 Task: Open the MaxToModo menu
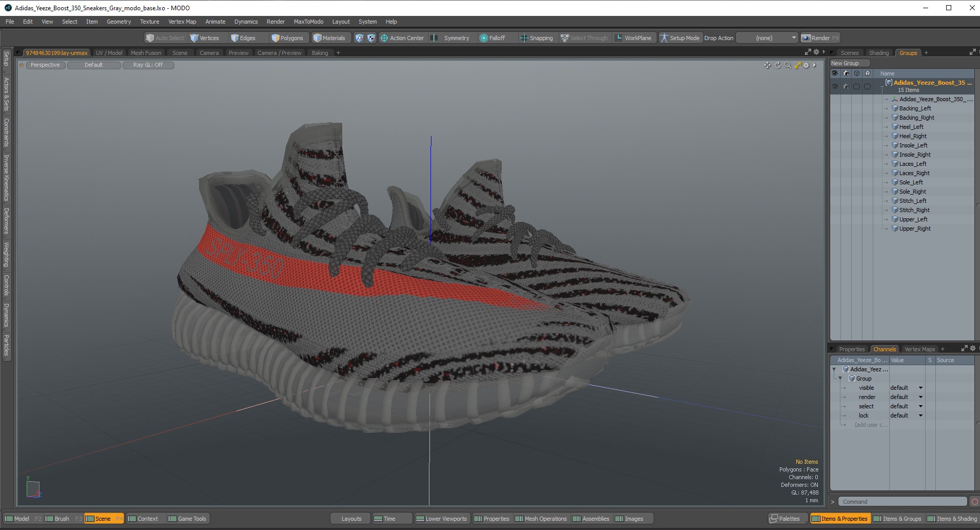click(x=308, y=22)
